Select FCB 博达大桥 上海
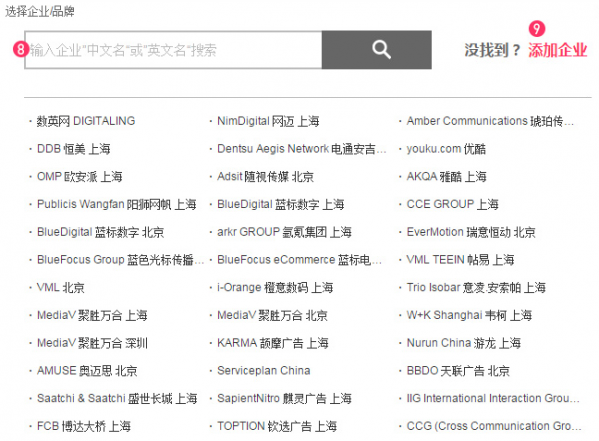This screenshot has width=599, height=441. pyautogui.click(x=84, y=426)
